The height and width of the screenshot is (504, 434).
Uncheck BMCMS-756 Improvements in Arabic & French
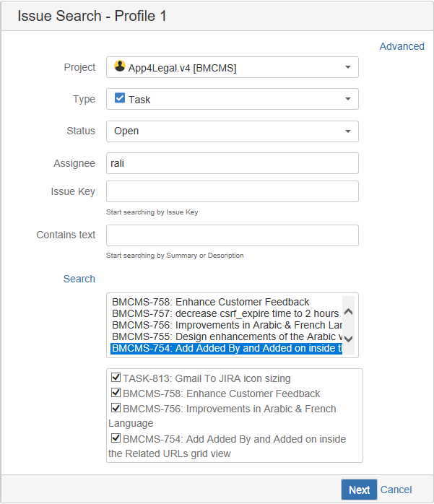pyautogui.click(x=116, y=407)
